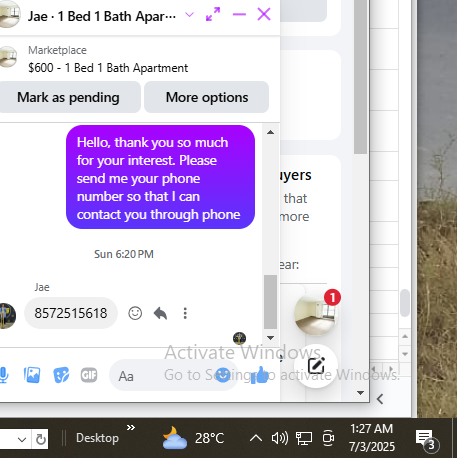Open network status icon in tray
Image resolution: width=457 pixels, height=458 pixels.
(304, 438)
